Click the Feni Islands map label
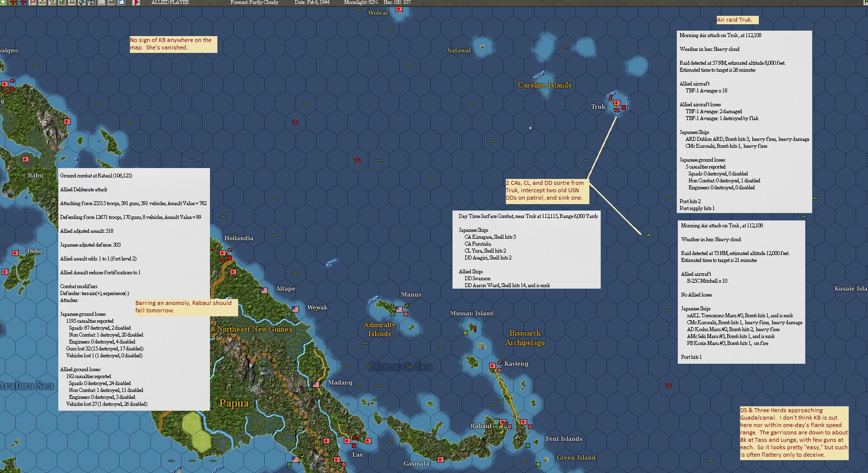Viewport: 868px width, 473px height. (x=564, y=439)
